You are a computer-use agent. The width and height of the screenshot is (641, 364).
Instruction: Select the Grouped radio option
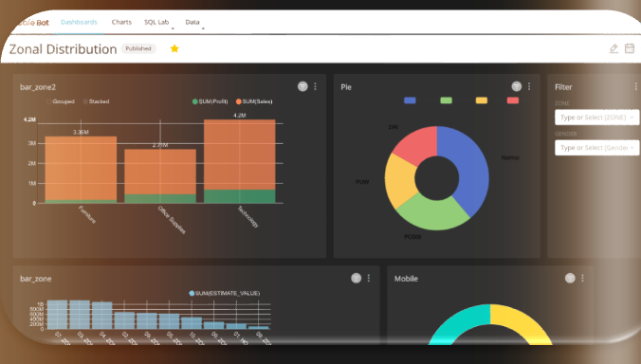(x=61, y=101)
